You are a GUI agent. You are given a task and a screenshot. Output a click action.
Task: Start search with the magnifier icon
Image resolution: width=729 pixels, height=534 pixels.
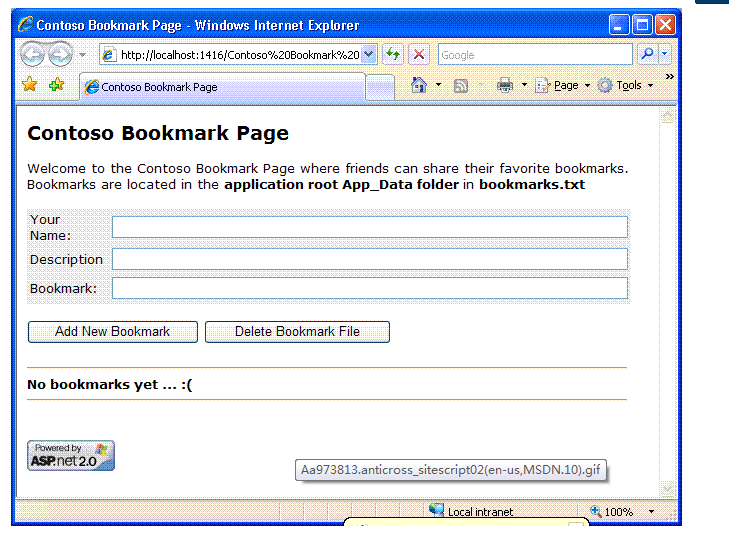coord(647,54)
